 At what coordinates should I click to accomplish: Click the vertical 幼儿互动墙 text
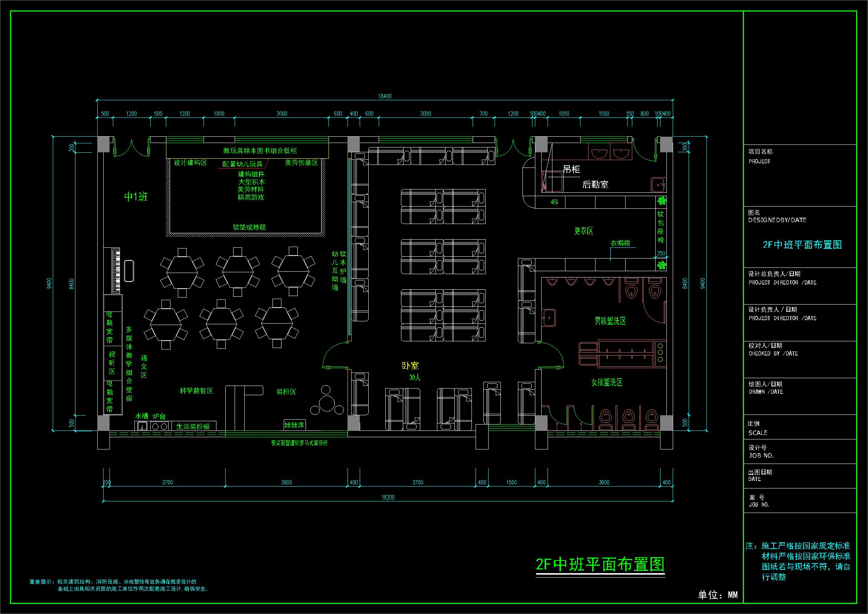pyautogui.click(x=335, y=270)
